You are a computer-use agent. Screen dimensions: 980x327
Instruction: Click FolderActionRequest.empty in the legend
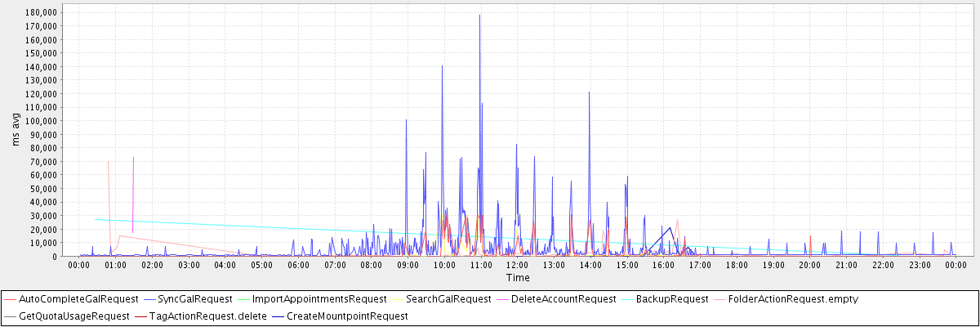792,299
